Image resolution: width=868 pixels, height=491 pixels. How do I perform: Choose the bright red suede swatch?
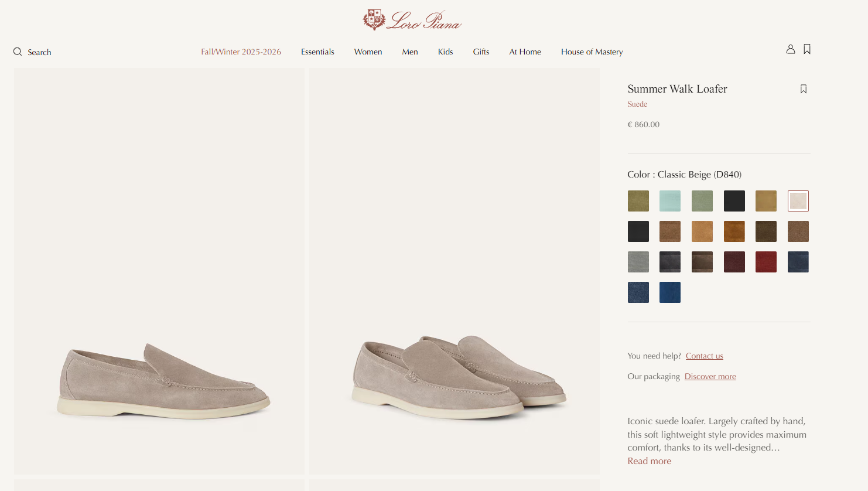click(x=766, y=262)
